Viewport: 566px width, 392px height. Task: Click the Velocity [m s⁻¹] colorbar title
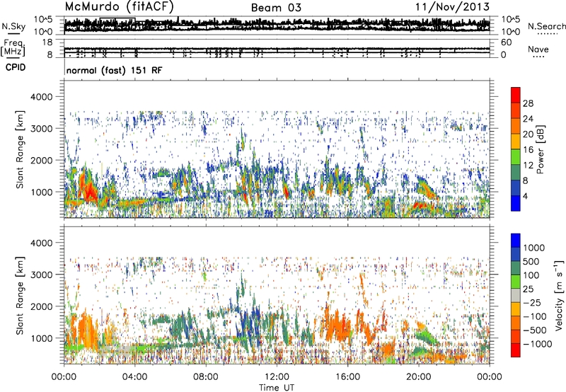pyautogui.click(x=559, y=295)
